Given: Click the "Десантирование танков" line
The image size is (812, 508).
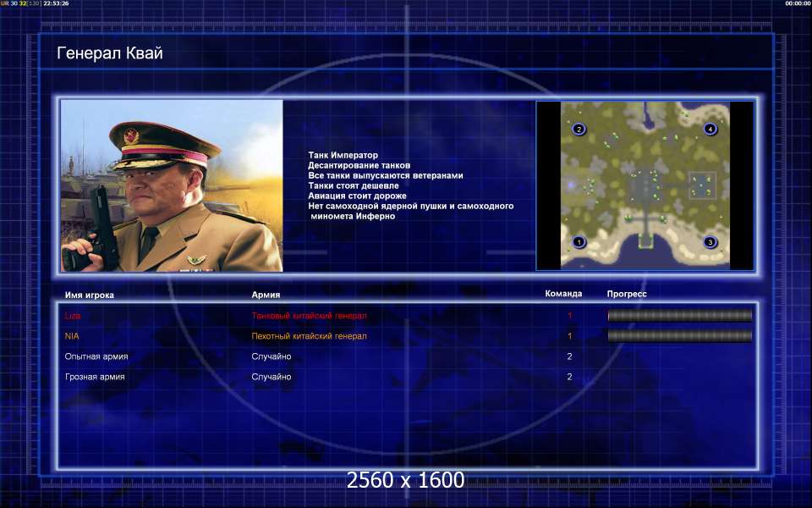Looking at the screenshot, I should [359, 165].
